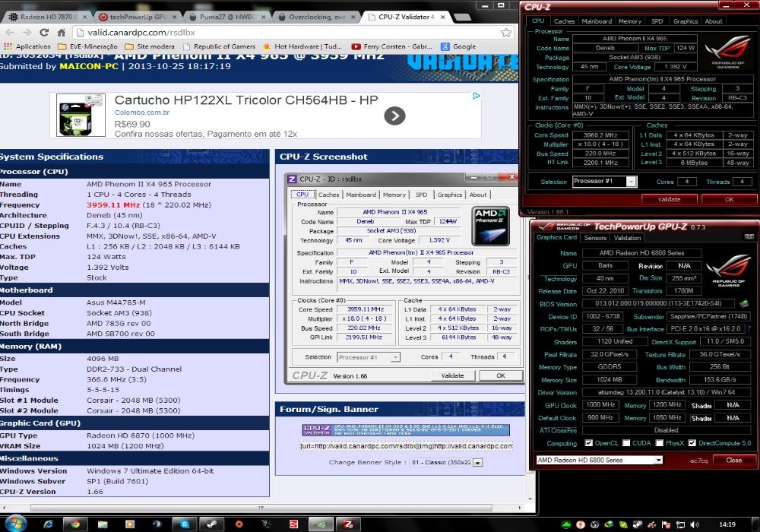Screen dimensions: 760x532
Task: Switch to the Sensors tab in GPU-Z
Action: (x=595, y=238)
